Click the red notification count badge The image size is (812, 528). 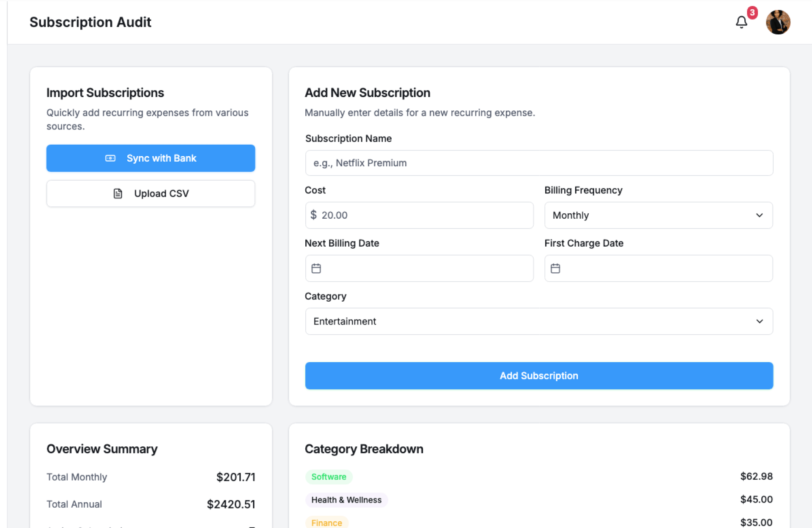coord(752,12)
